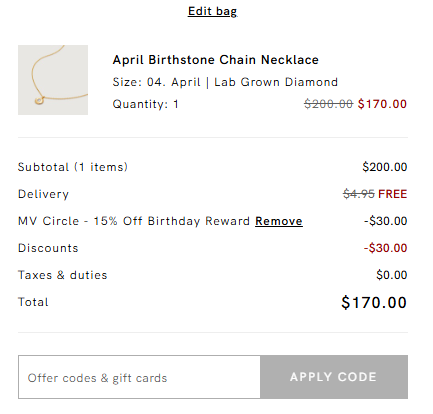Click the subtotal amount $200.00
This screenshot has height=414, width=433.
tap(385, 167)
